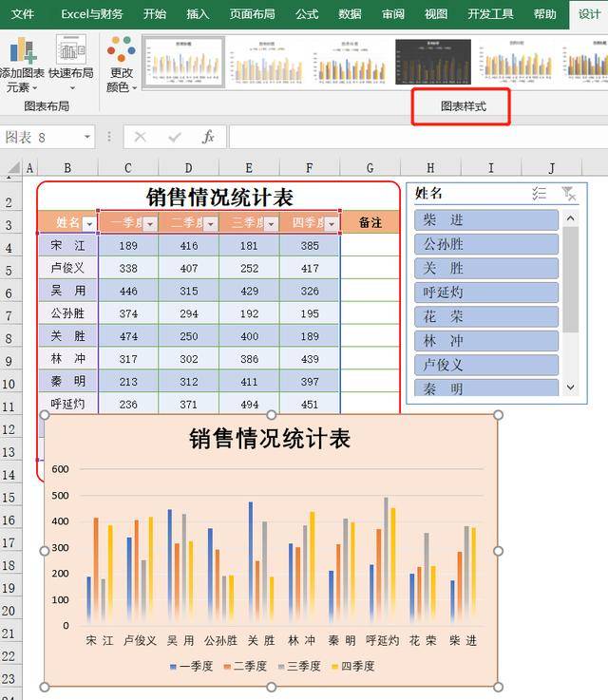Switch to the 插入 tab
This screenshot has height=700, width=608.
(198, 14)
